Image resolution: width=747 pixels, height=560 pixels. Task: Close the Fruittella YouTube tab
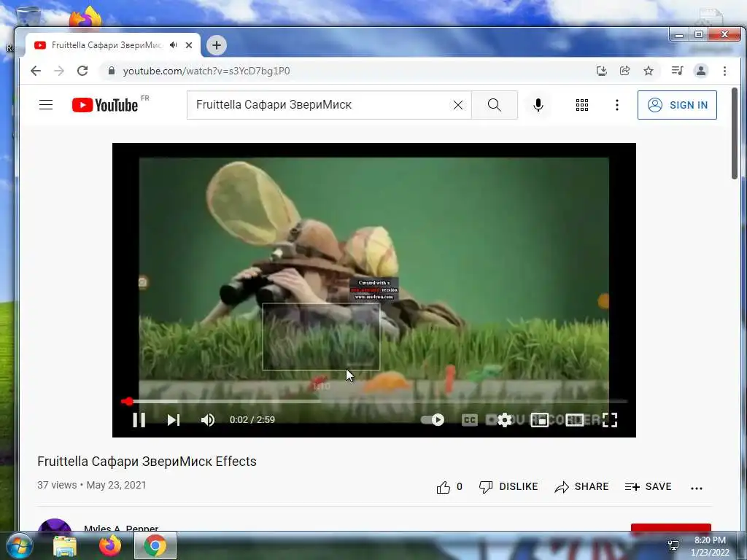click(189, 45)
